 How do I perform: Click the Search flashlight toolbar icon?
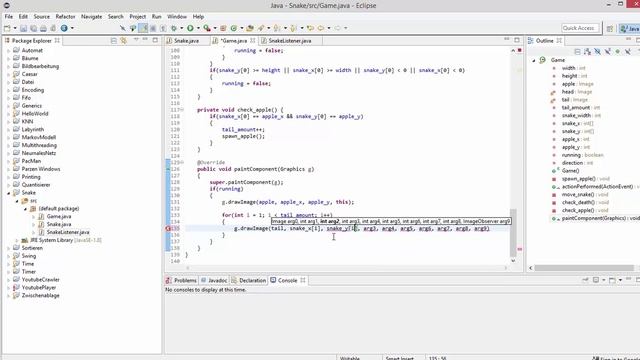click(x=261, y=28)
